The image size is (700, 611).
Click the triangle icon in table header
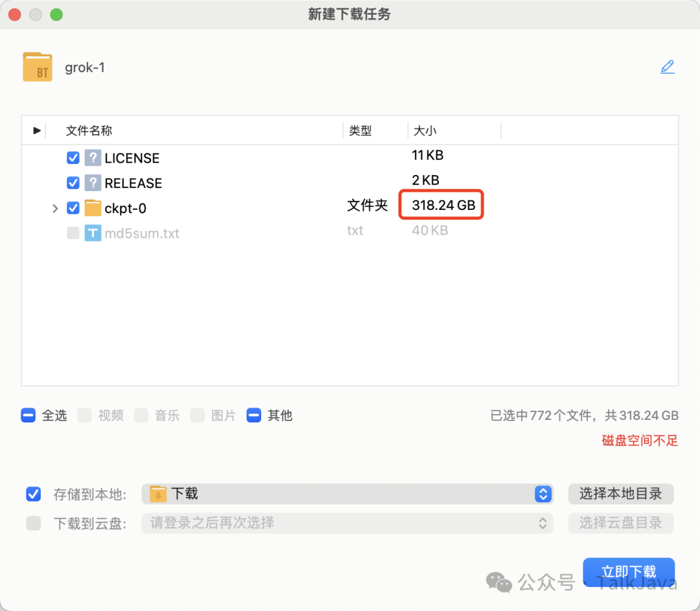(x=37, y=131)
